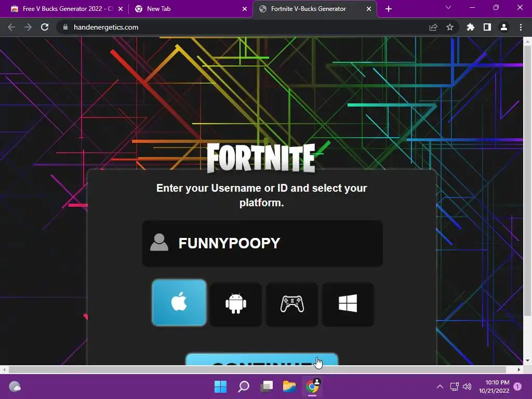
Task: Click the user avatar icon in username field
Action: tap(159, 242)
